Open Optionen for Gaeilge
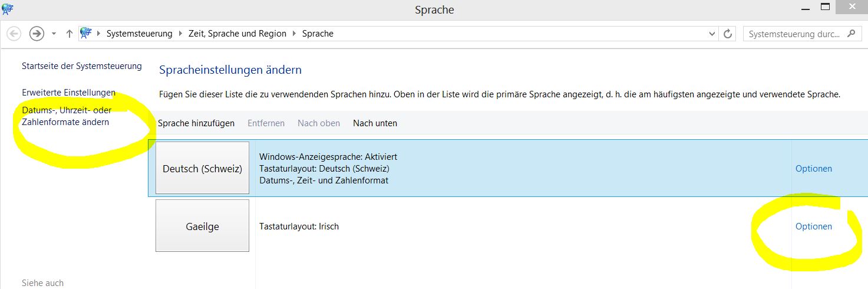 pyautogui.click(x=814, y=226)
